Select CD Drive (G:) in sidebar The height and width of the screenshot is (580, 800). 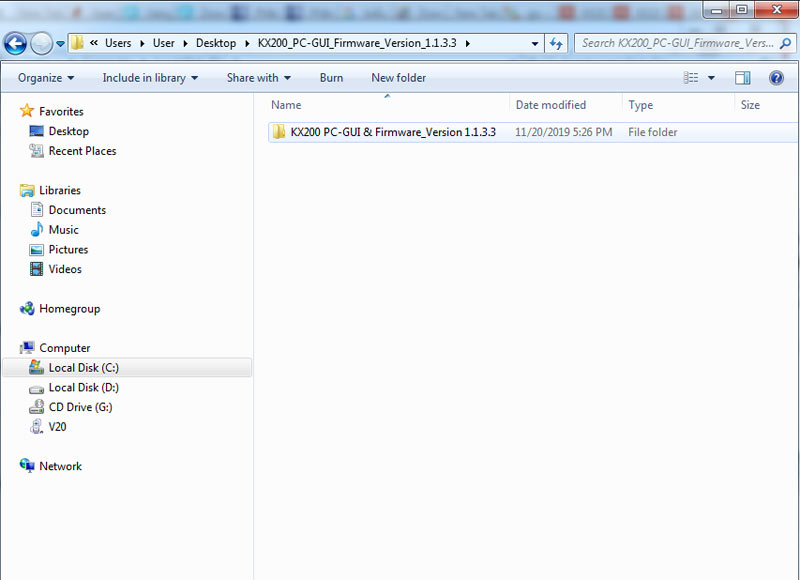click(80, 407)
